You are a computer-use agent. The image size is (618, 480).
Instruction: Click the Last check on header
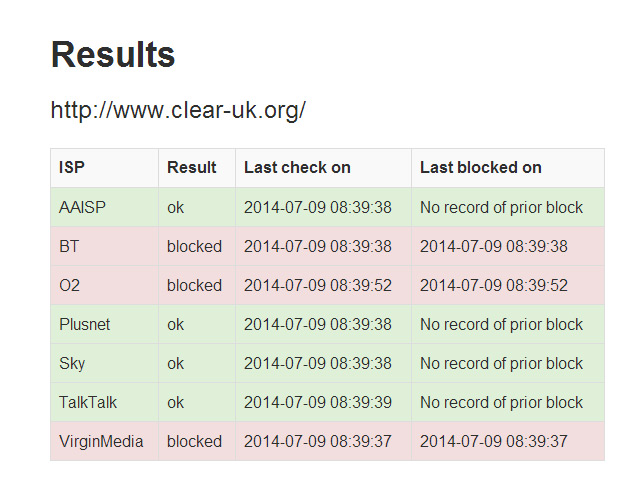tap(297, 168)
